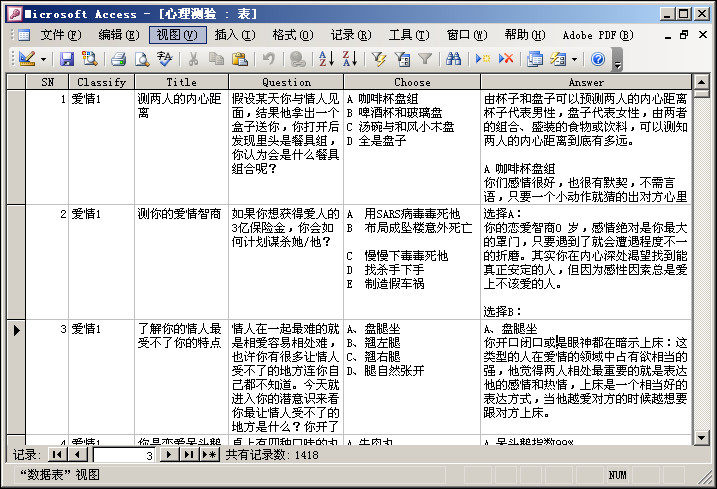
Task: Click the record number input box
Action: (x=124, y=455)
